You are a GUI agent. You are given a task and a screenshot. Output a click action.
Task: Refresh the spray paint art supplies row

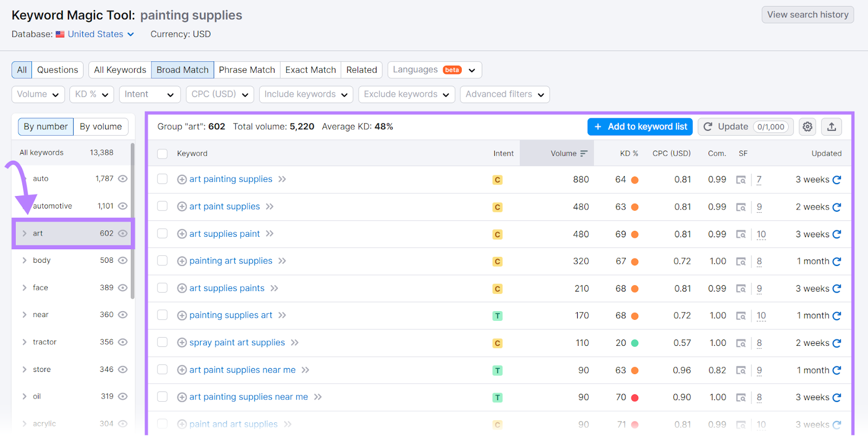click(x=837, y=343)
